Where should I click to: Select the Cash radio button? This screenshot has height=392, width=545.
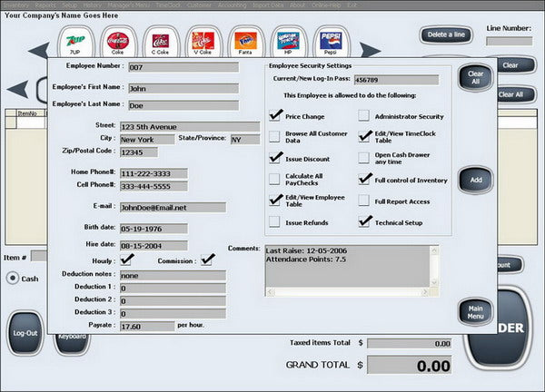(13, 279)
